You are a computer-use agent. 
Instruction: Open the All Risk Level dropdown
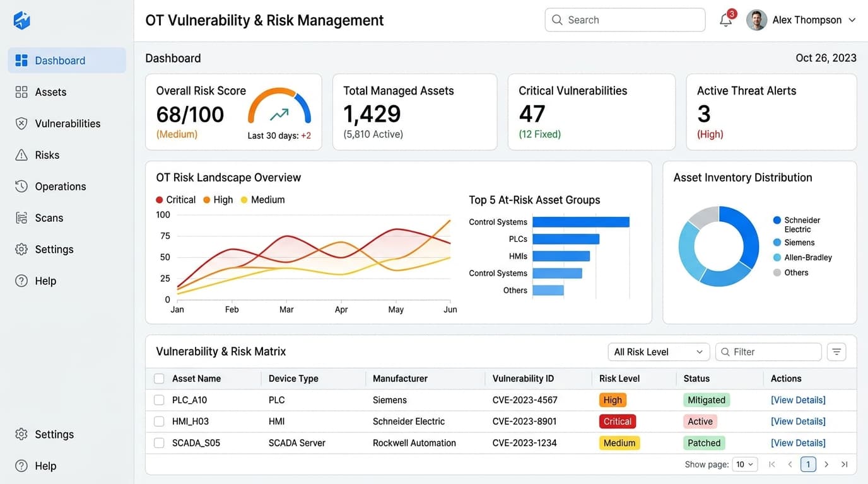tap(659, 352)
